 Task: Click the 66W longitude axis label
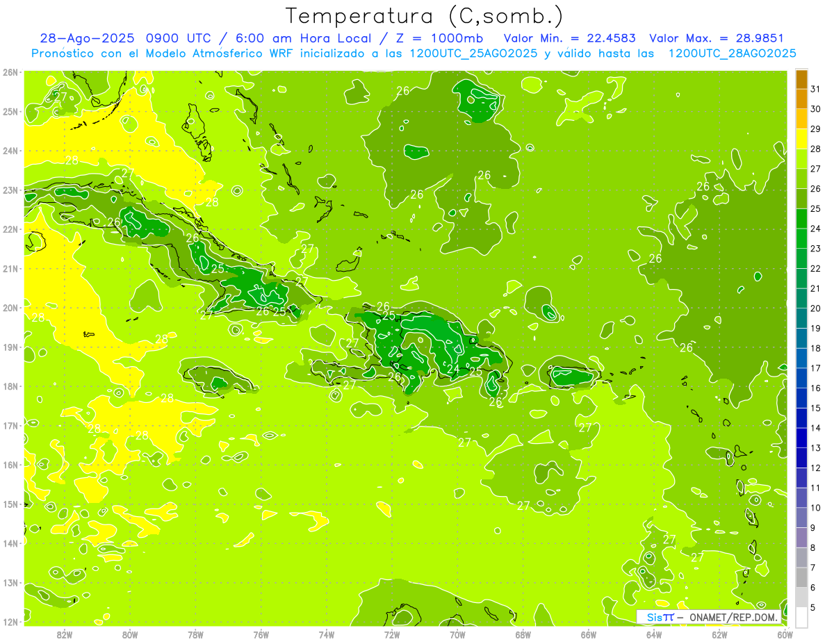coord(589,634)
